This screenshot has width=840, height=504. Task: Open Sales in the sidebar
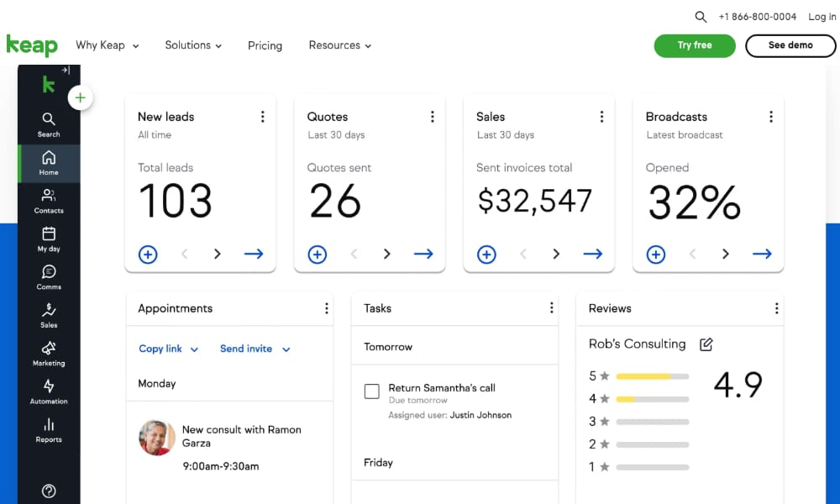click(x=49, y=316)
